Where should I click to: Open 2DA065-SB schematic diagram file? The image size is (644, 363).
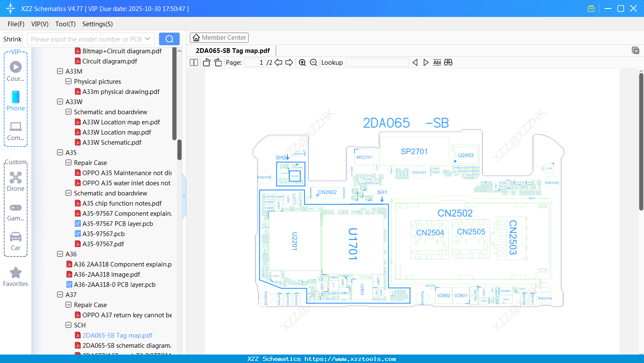(x=127, y=346)
